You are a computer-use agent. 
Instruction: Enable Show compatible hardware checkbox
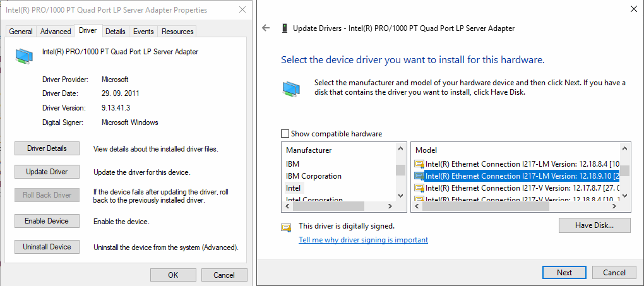point(285,134)
